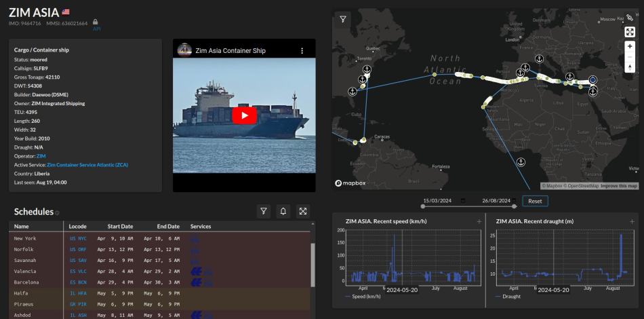
Task: Click the 2024-05-20 label under draught chart
Action: pos(553,290)
